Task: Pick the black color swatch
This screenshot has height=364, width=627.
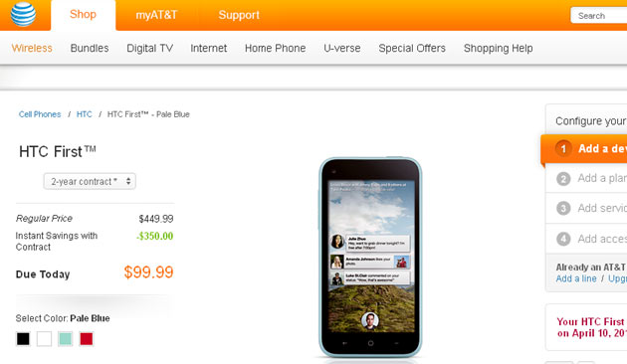Action: (x=23, y=339)
